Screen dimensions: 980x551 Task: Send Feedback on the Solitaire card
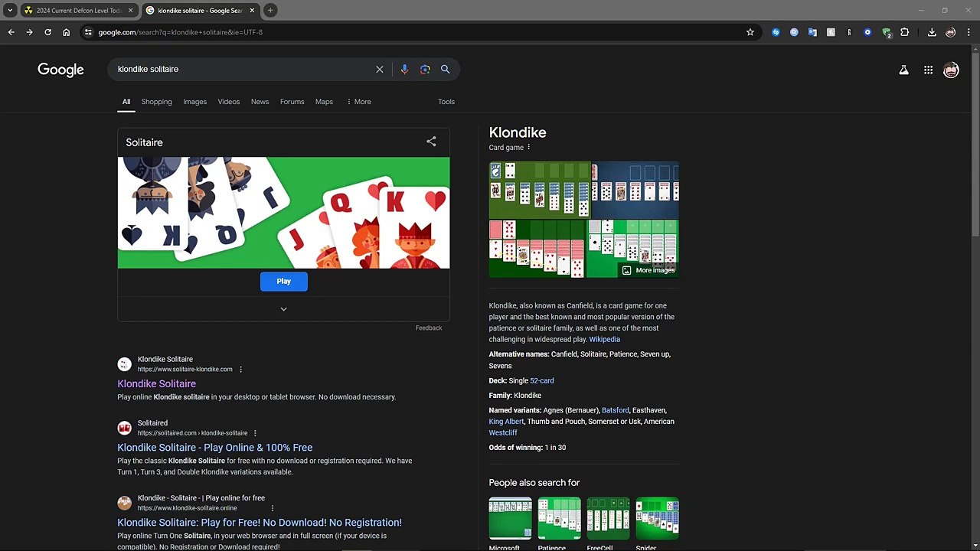click(429, 328)
